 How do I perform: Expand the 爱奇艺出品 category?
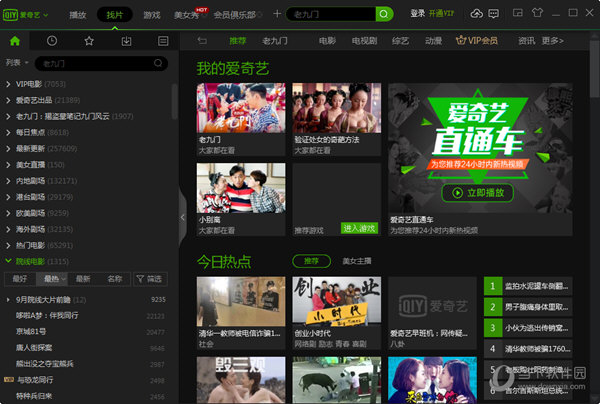tap(8, 100)
